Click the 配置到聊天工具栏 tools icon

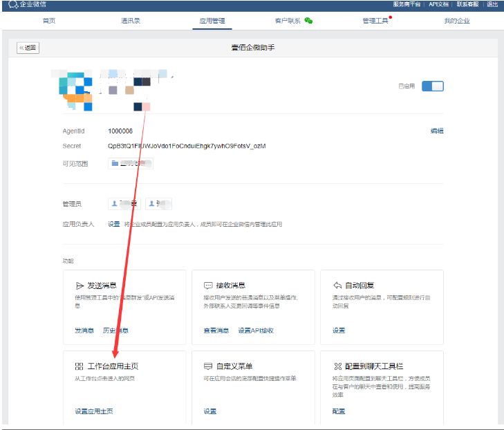click(337, 366)
